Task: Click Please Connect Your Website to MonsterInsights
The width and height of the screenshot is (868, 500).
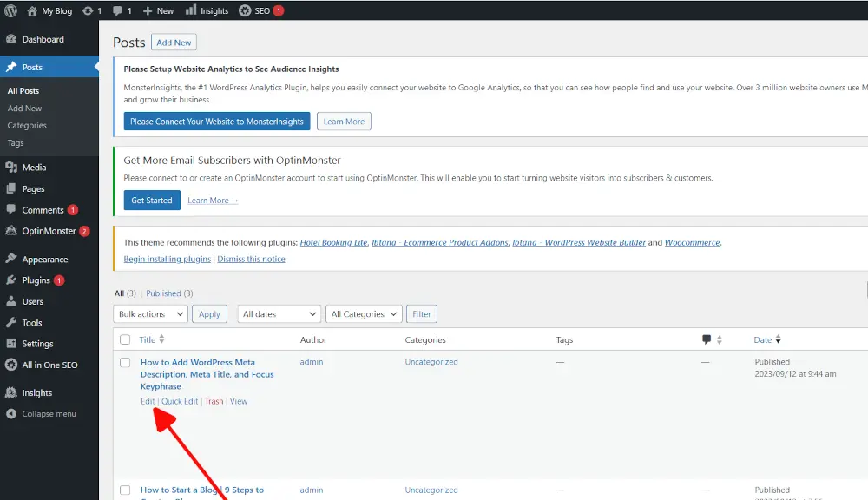Action: 217,122
